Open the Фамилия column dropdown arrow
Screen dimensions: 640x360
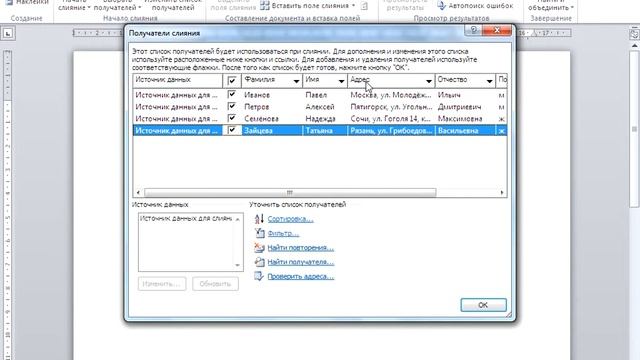296,81
